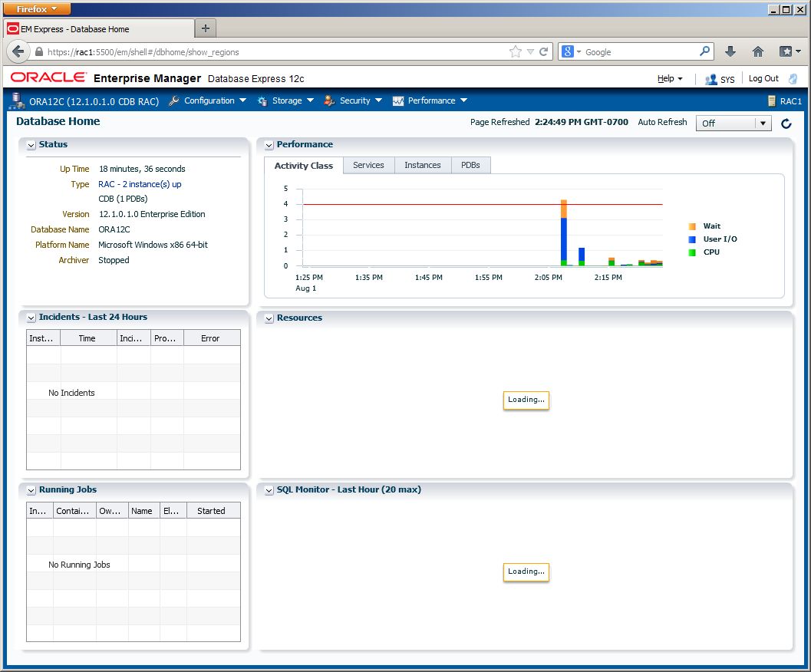The image size is (811, 672).
Task: Open the Help dropdown menu
Action: click(670, 79)
